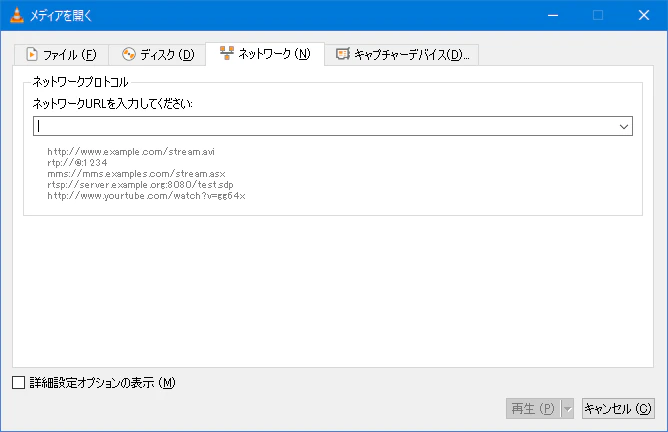
Task: Focus the network URL input field
Action: tap(333, 126)
